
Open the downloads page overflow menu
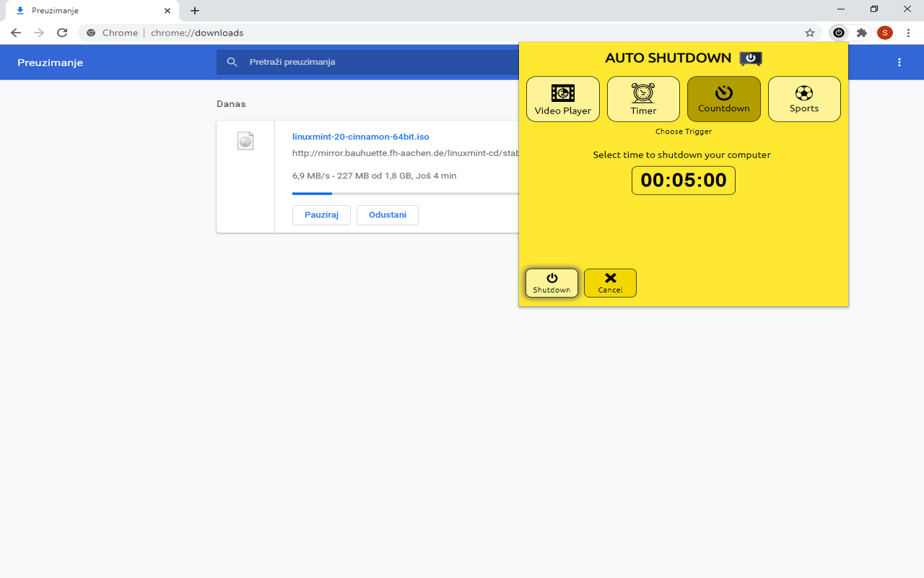pyautogui.click(x=899, y=62)
